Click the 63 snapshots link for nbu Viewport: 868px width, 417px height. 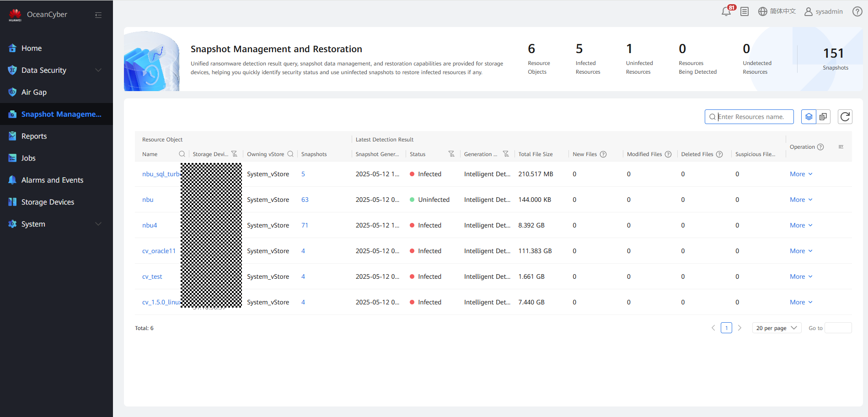tap(305, 200)
